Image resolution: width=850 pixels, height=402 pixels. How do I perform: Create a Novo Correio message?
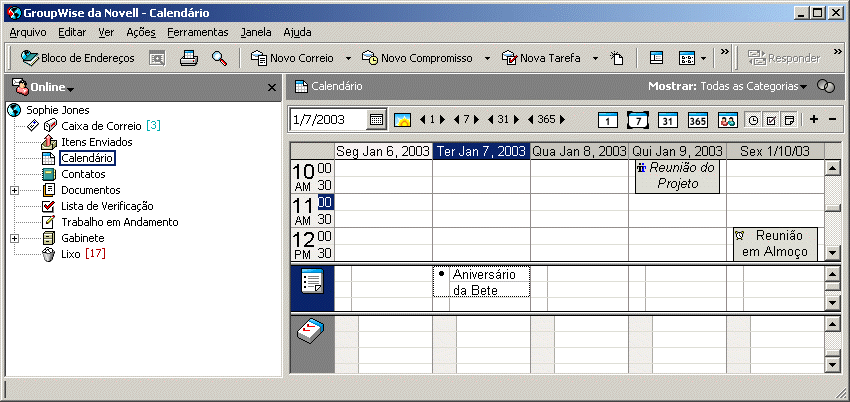tap(292, 58)
